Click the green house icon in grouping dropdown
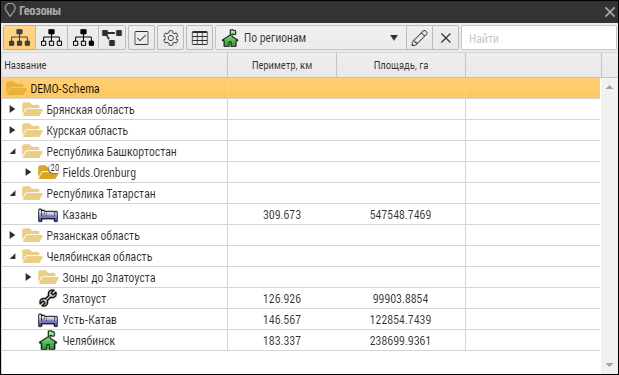Image resolution: width=619 pixels, height=375 pixels. [230, 38]
